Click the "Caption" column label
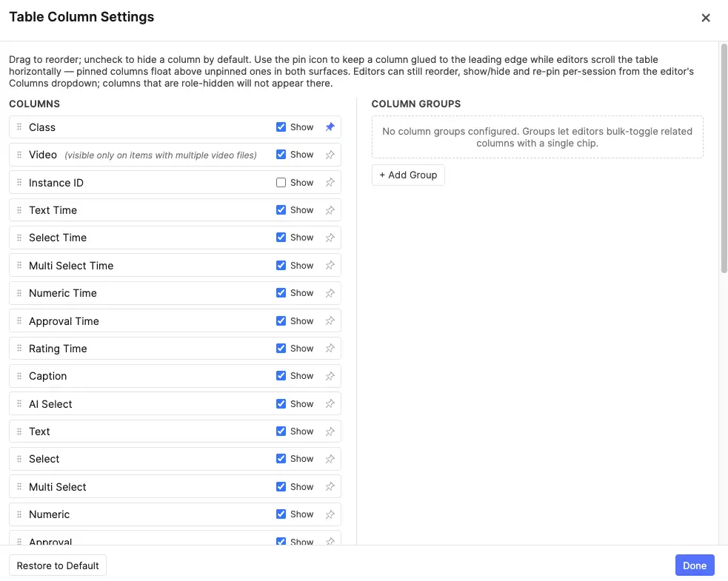This screenshot has width=728, height=581. 48,376
